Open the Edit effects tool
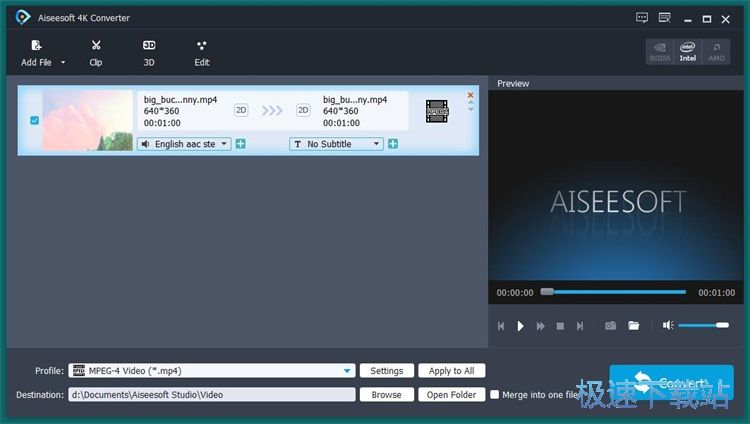The height and width of the screenshot is (424, 750). (202, 53)
